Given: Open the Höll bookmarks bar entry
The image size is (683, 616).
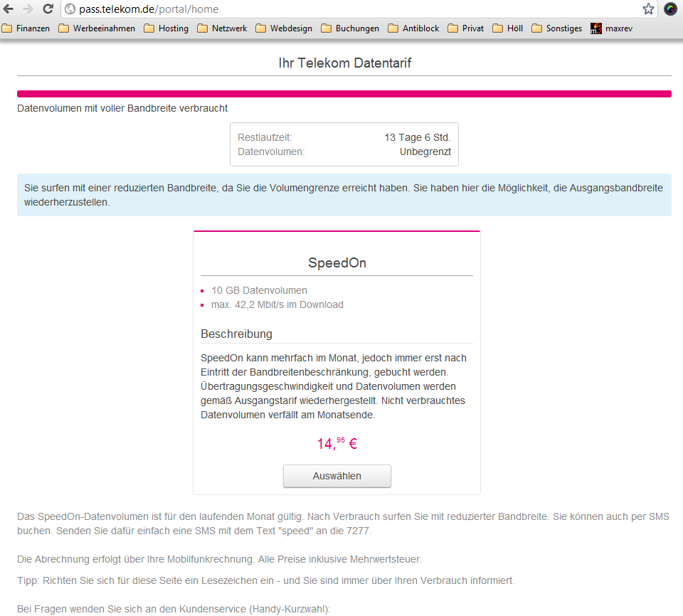Looking at the screenshot, I should (507, 28).
